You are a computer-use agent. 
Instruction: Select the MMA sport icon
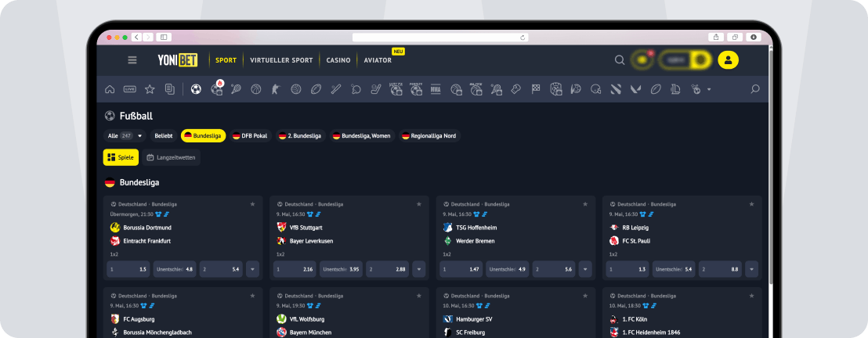tap(436, 89)
